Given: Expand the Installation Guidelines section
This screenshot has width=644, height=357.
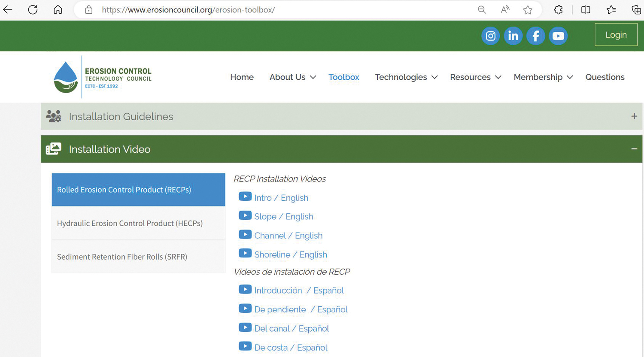Looking at the screenshot, I should (634, 116).
